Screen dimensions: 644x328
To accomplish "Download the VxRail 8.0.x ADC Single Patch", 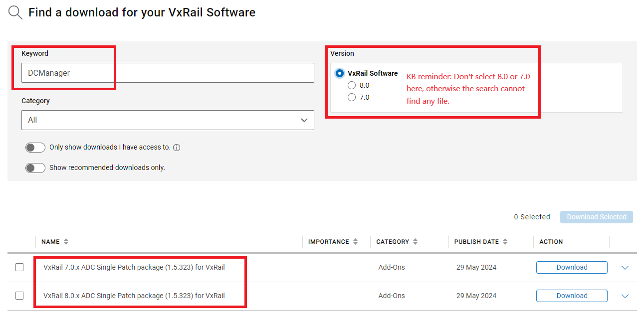I will tap(571, 295).
